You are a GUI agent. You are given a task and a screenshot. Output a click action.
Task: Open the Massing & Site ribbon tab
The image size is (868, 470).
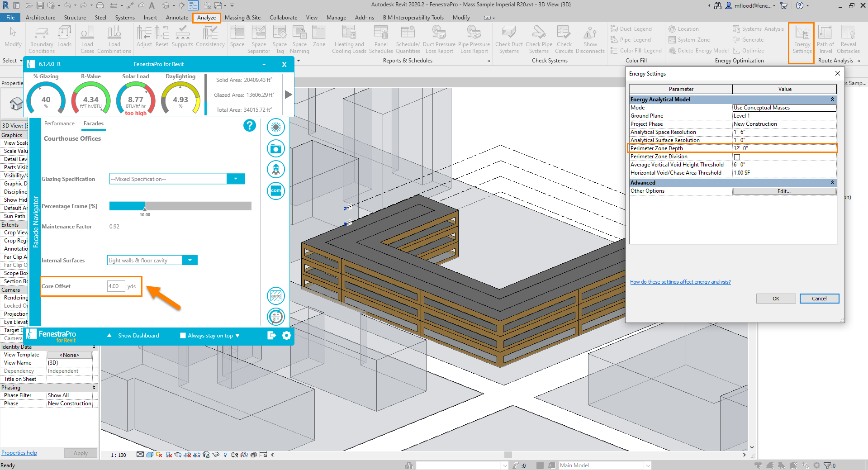pyautogui.click(x=242, y=18)
